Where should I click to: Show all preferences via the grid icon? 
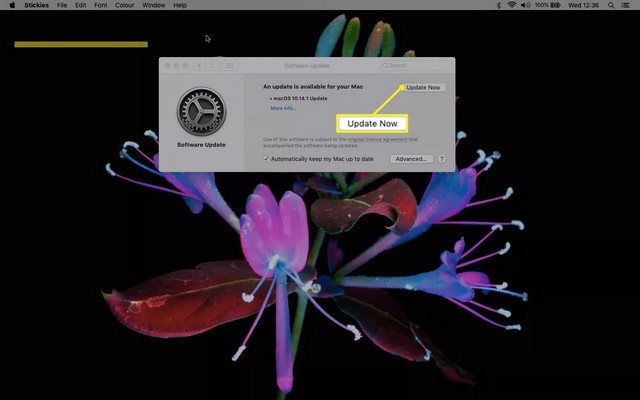pos(230,66)
